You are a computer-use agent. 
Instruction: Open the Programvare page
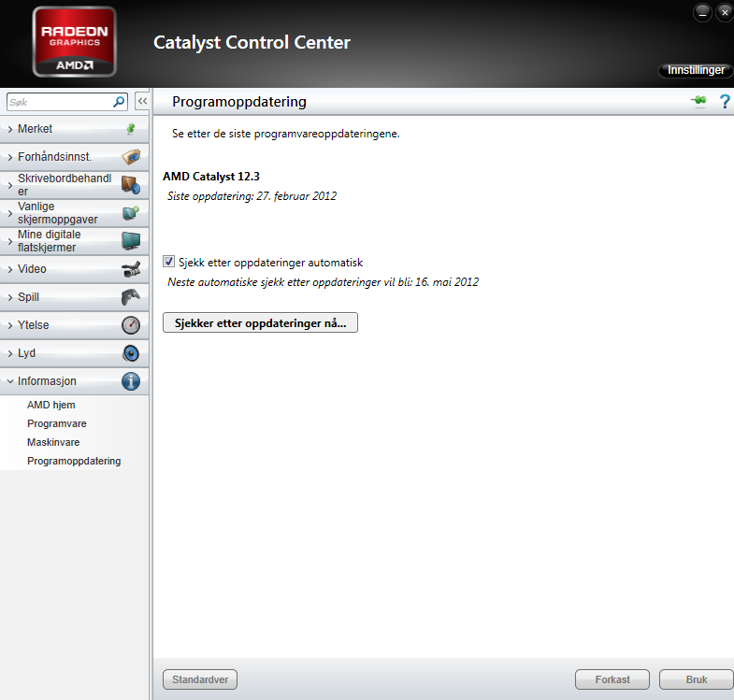pyautogui.click(x=57, y=423)
